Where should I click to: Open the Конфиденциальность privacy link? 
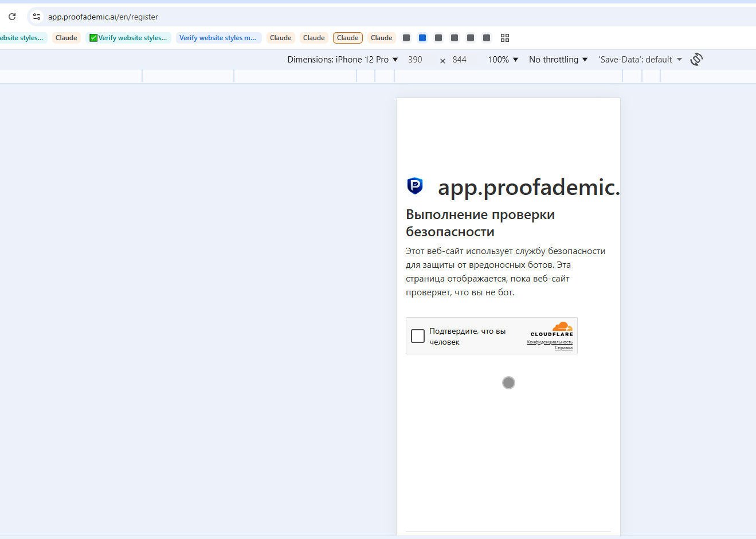(x=550, y=342)
